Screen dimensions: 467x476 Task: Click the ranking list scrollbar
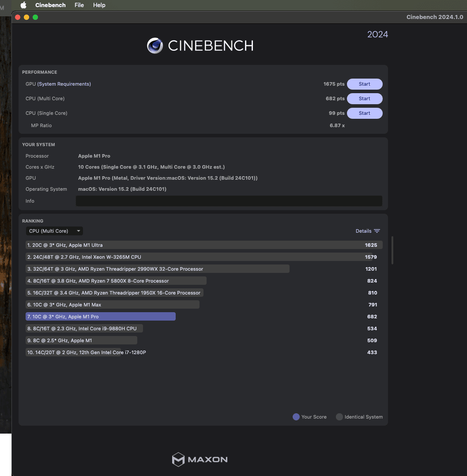(x=392, y=250)
